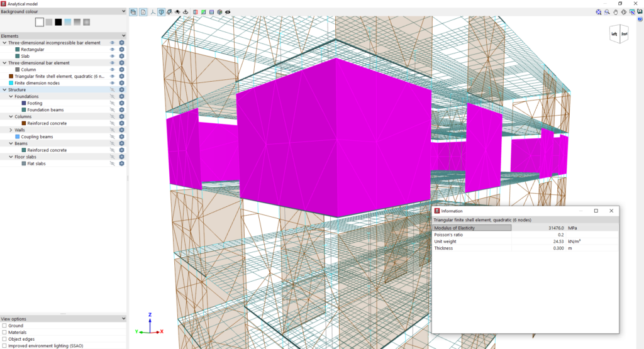This screenshot has height=349, width=644.
Task: Collapse the Foundations tree node
Action: click(11, 96)
